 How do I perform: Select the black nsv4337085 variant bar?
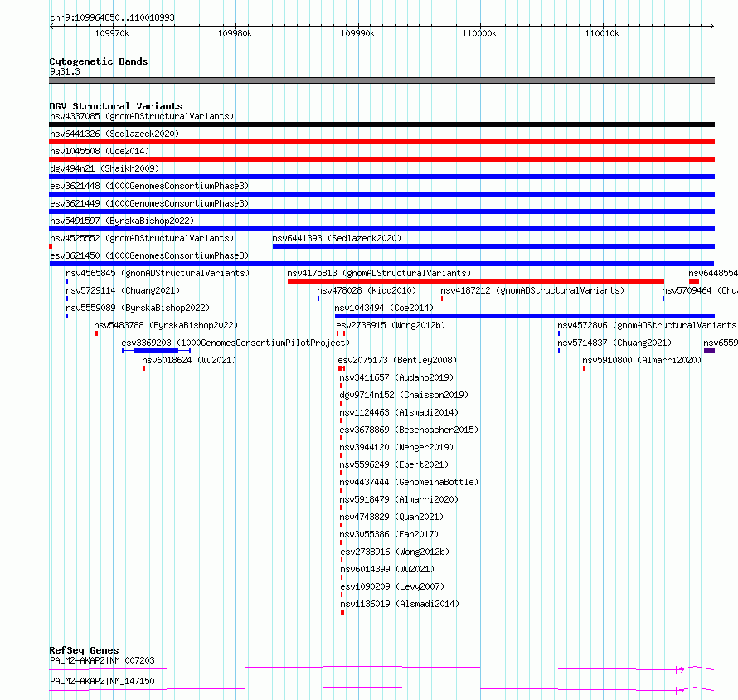click(x=381, y=124)
